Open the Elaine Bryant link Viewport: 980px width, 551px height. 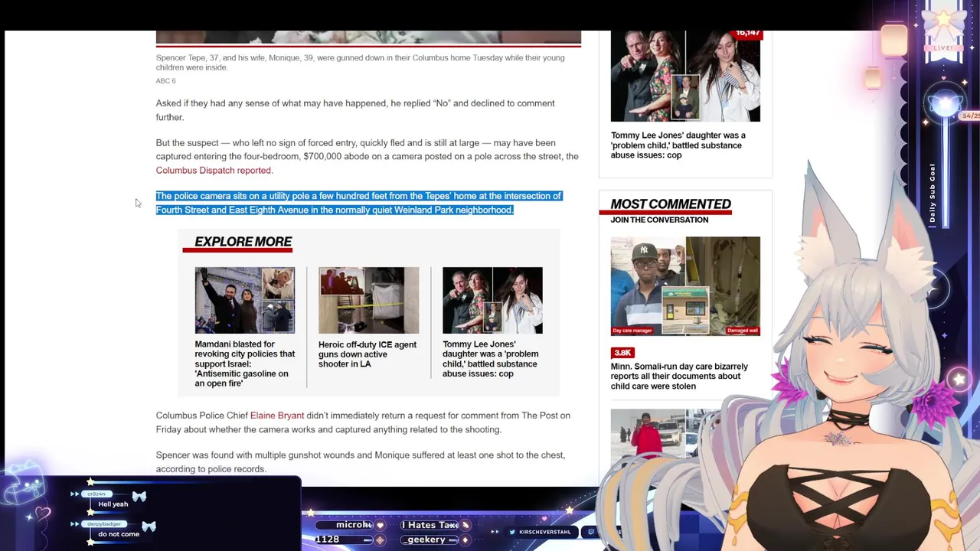pos(277,416)
